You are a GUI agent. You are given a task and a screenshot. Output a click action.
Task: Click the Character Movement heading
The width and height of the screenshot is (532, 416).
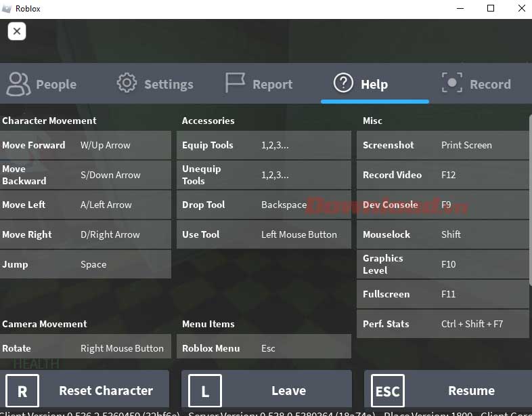pyautogui.click(x=49, y=121)
